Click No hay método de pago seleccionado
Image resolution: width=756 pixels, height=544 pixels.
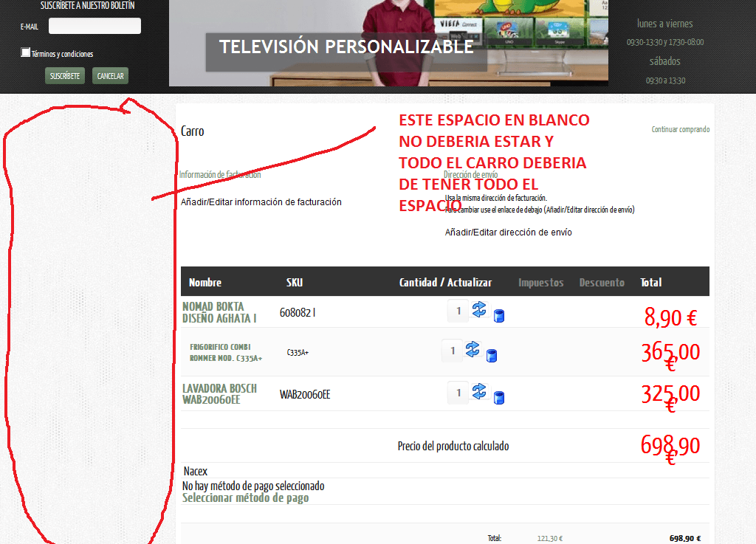[253, 486]
